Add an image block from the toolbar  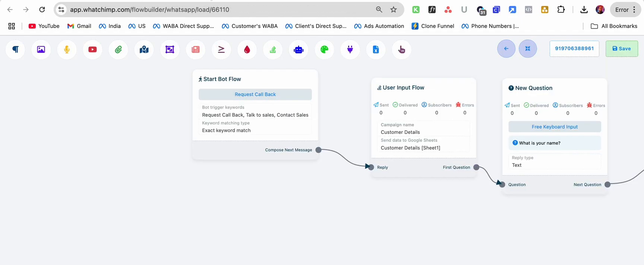click(x=41, y=49)
